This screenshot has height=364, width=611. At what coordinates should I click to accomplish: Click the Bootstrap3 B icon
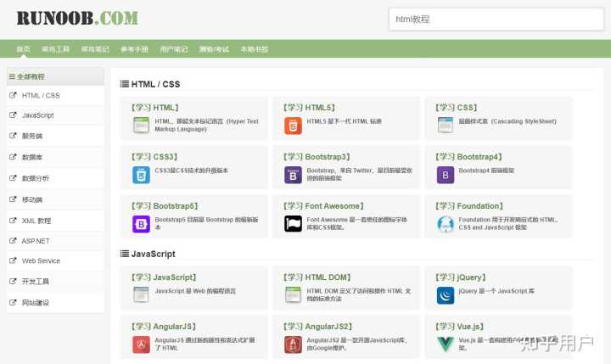tap(293, 175)
